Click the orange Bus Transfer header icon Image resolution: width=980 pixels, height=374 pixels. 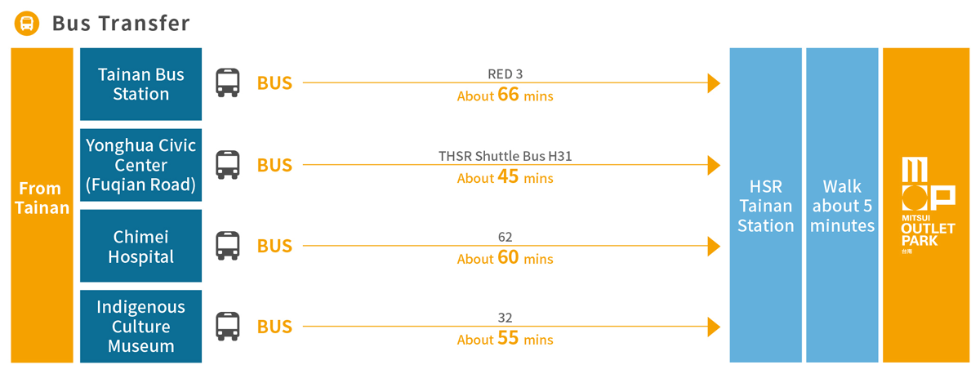[x=28, y=23]
